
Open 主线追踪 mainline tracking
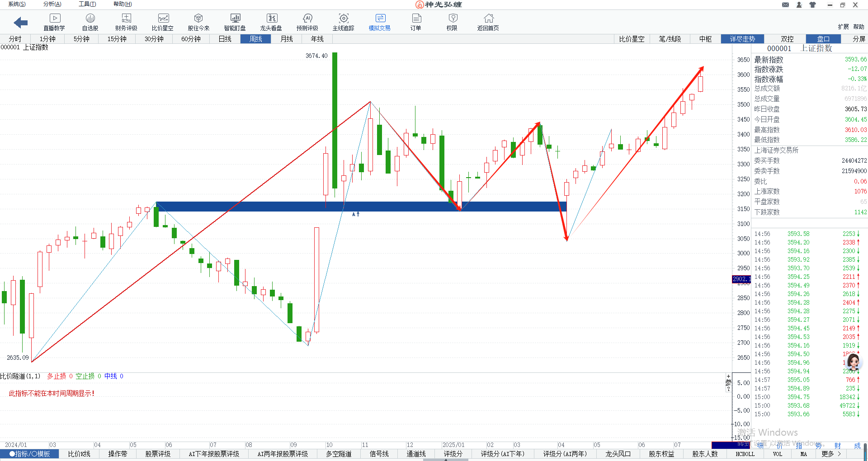pyautogui.click(x=344, y=22)
